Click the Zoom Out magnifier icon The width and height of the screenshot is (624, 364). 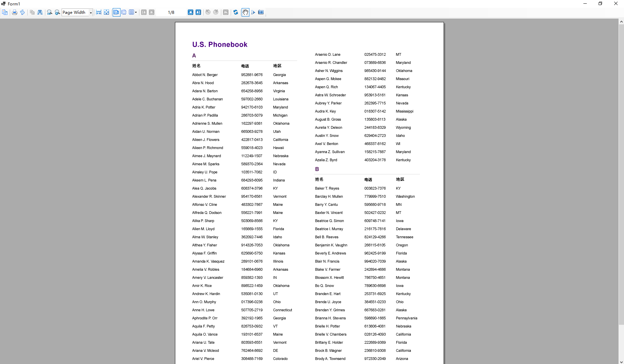[49, 12]
